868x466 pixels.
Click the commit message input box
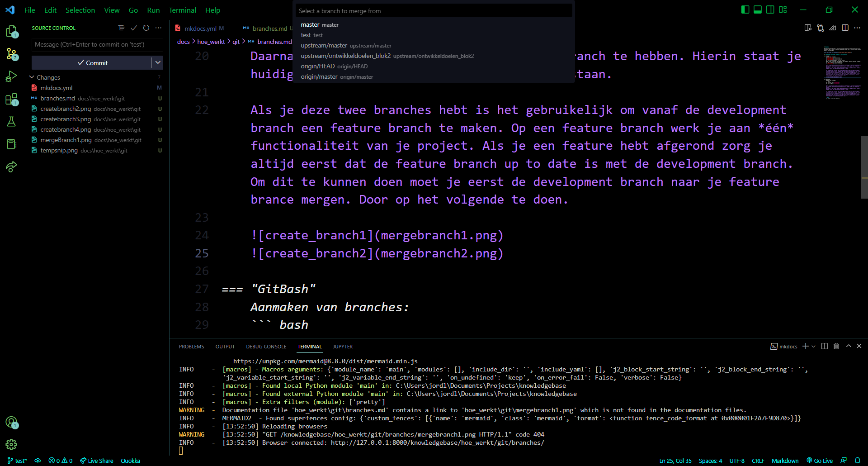(97, 44)
